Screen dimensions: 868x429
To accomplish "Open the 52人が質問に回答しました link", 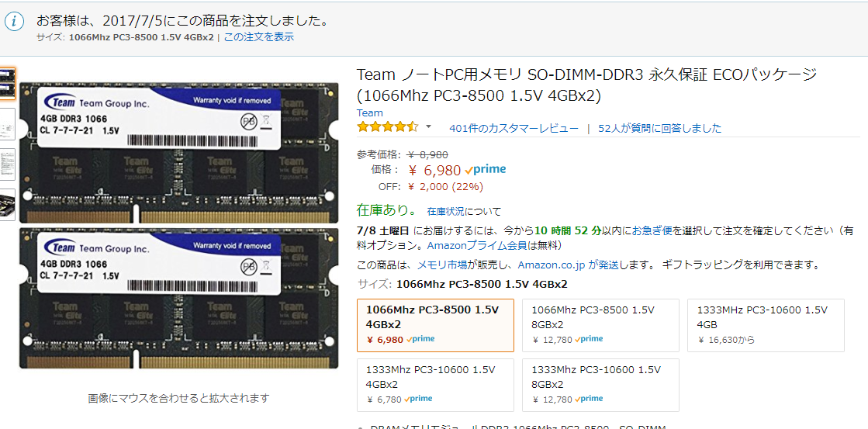I will tap(660, 129).
